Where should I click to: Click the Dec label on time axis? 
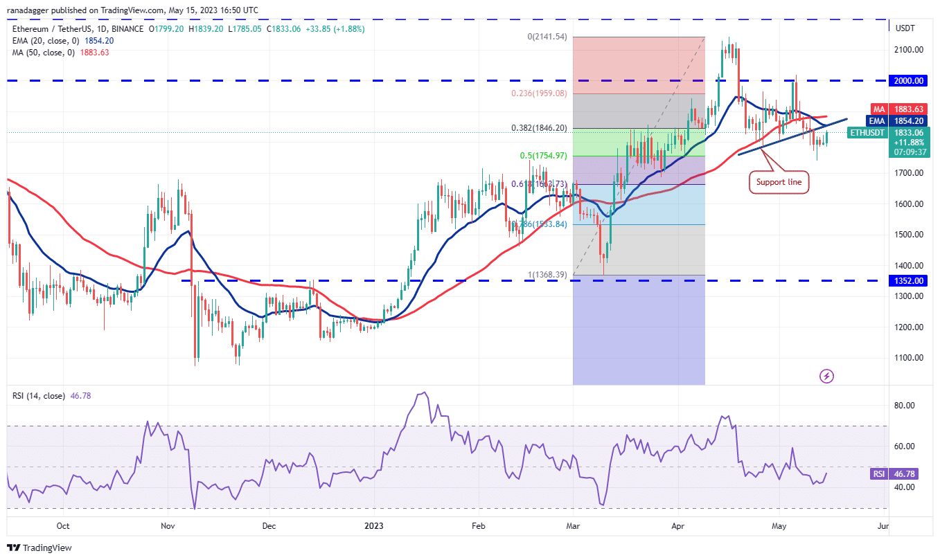(269, 526)
